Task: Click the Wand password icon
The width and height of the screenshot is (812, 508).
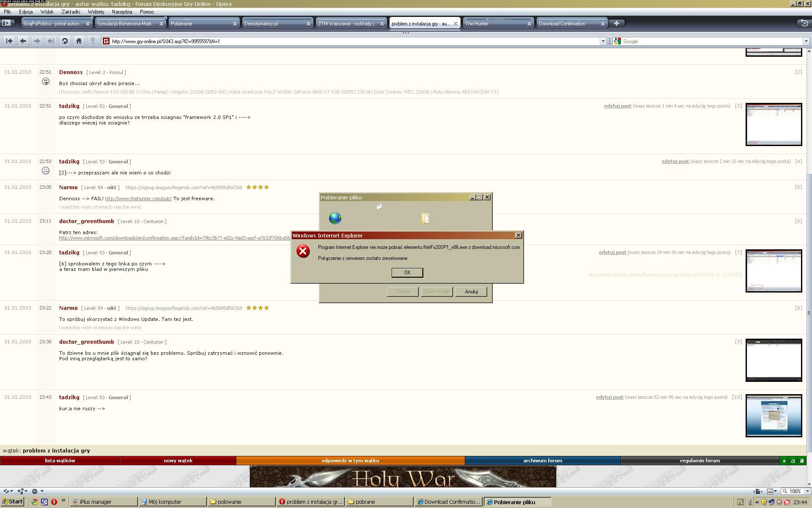Action: click(93, 41)
